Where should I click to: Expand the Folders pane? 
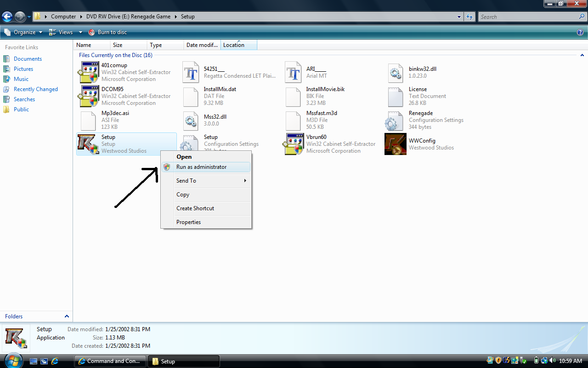tap(67, 316)
